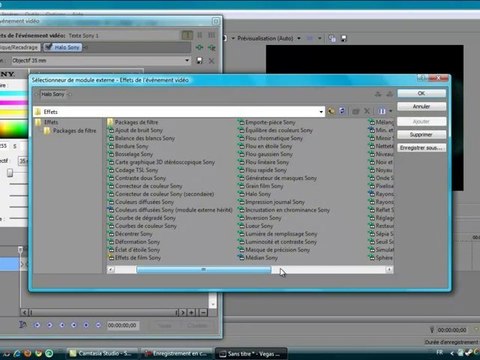
Task: Click the Annuler button
Action: [421, 106]
